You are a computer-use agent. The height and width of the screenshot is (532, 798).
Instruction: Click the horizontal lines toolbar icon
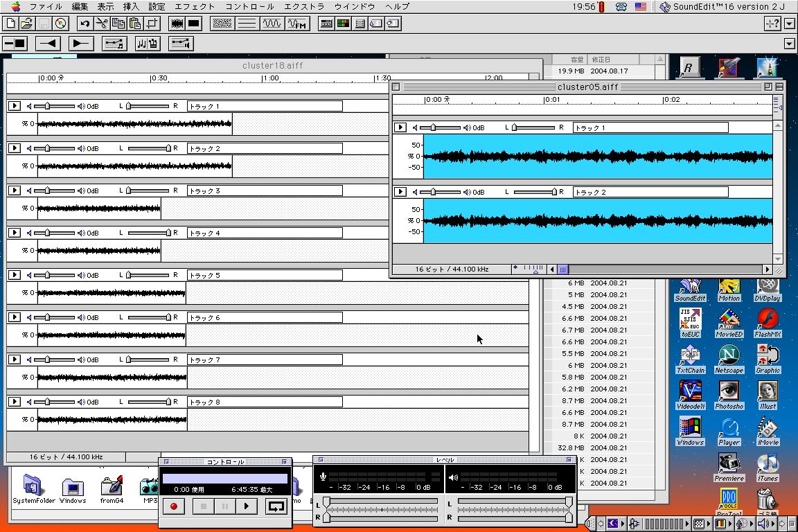247,24
